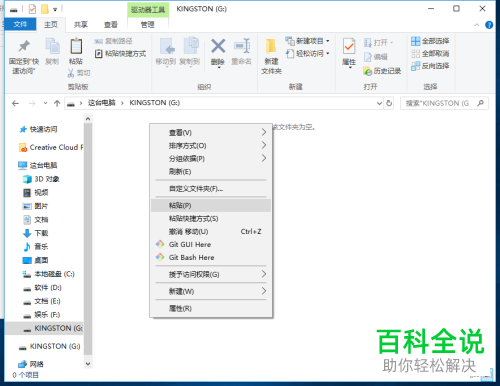Click the Back navigation arrow
500x386 pixels.
pyautogui.click(x=15, y=103)
